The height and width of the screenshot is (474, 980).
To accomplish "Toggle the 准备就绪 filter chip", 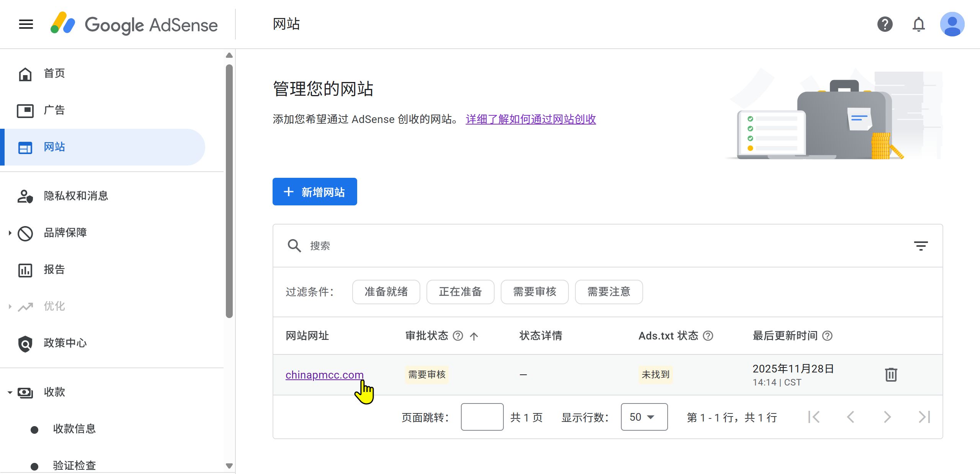I will click(x=386, y=292).
